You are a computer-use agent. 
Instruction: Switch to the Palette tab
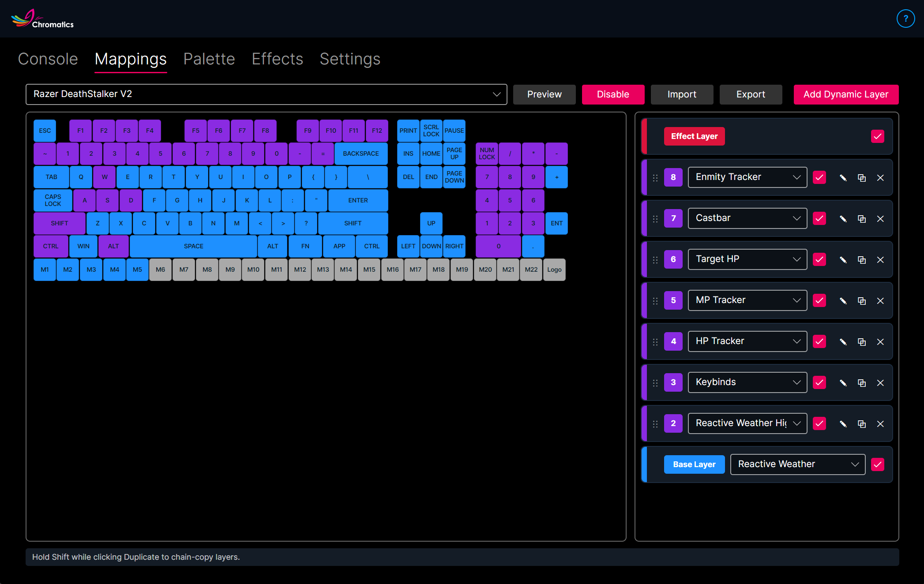point(209,59)
